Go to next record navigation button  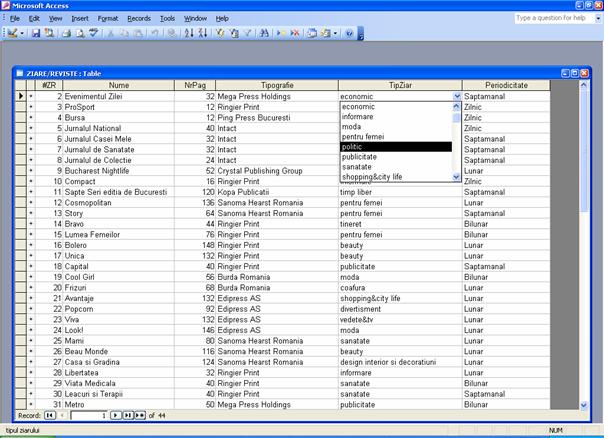[115, 414]
